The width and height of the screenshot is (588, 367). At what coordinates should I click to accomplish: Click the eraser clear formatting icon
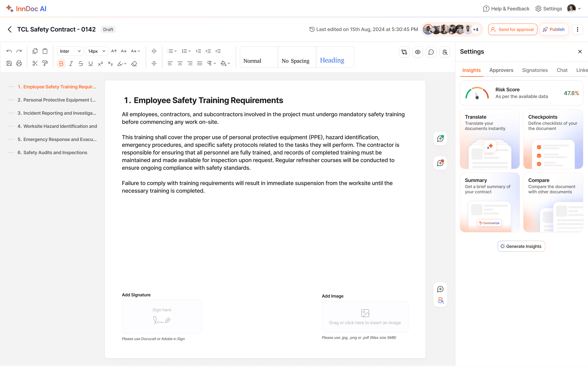click(x=134, y=64)
